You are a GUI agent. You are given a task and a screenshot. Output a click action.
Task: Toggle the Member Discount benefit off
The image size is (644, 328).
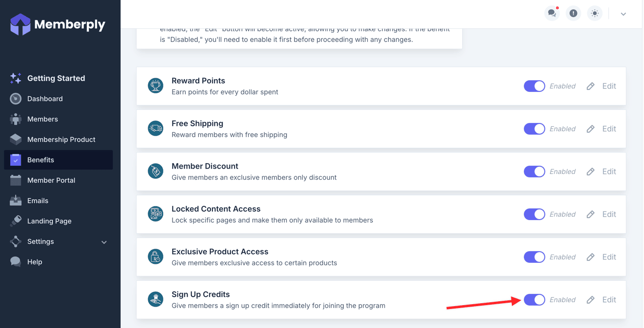click(x=534, y=172)
